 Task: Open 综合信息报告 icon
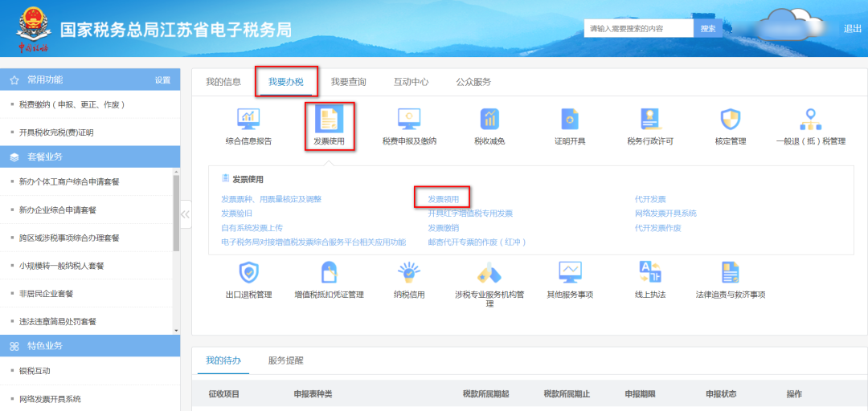[248, 118]
